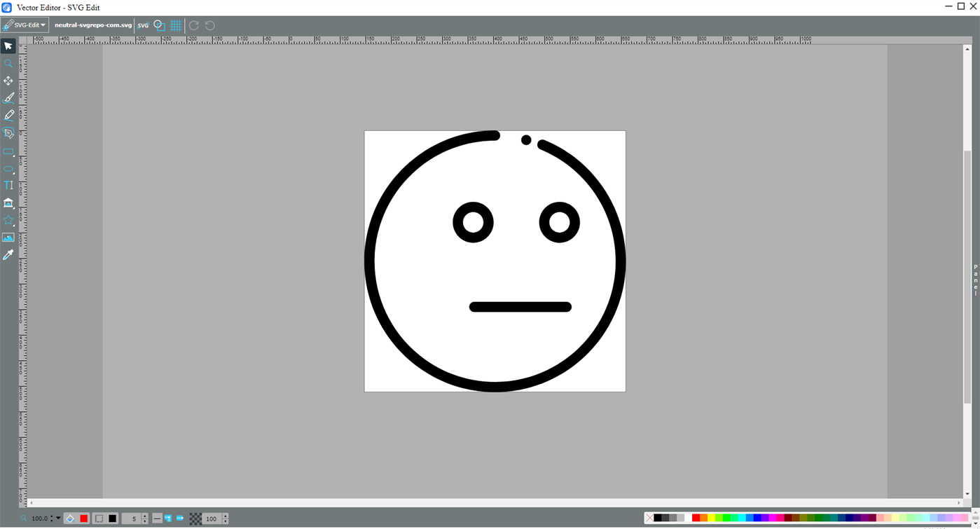
Task: Open the SVG-Edit main menu
Action: [x=23, y=25]
